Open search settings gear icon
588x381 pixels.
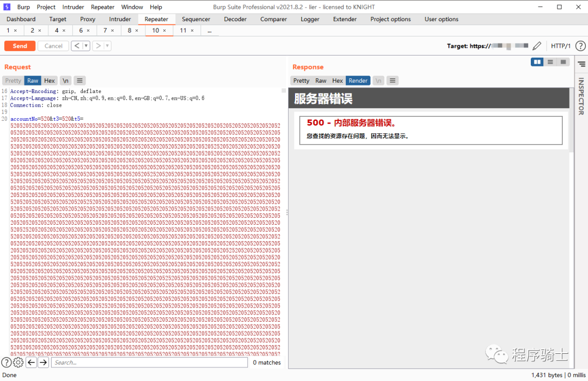18,362
